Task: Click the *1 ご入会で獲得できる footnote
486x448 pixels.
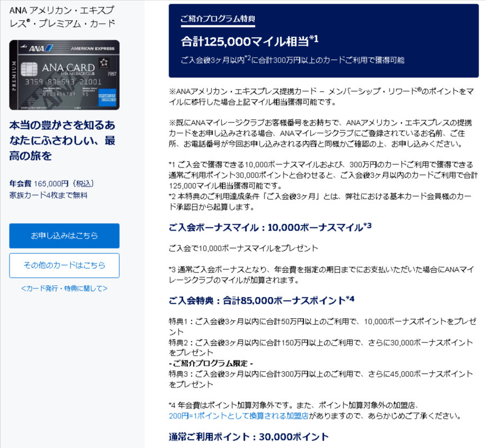Action: tap(323, 175)
